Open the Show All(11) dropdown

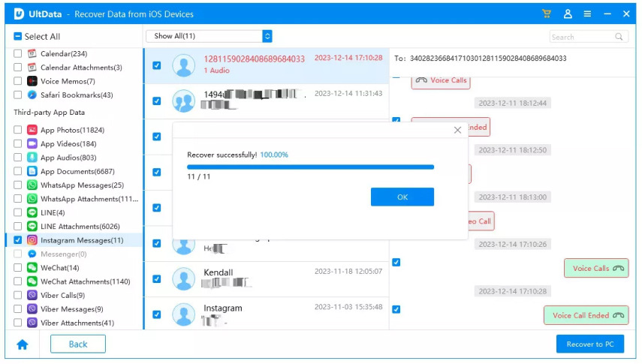pyautogui.click(x=209, y=36)
